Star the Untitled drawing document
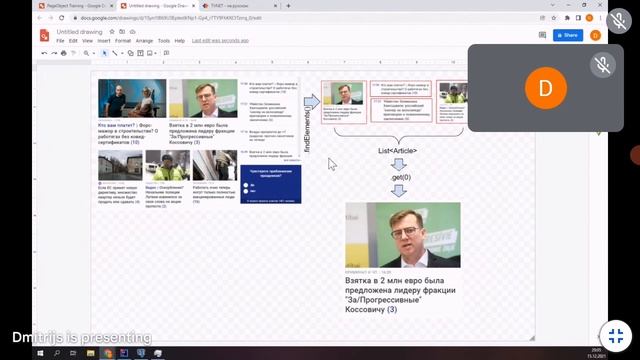Screen dimensions: 640x360 pyautogui.click(x=112, y=31)
